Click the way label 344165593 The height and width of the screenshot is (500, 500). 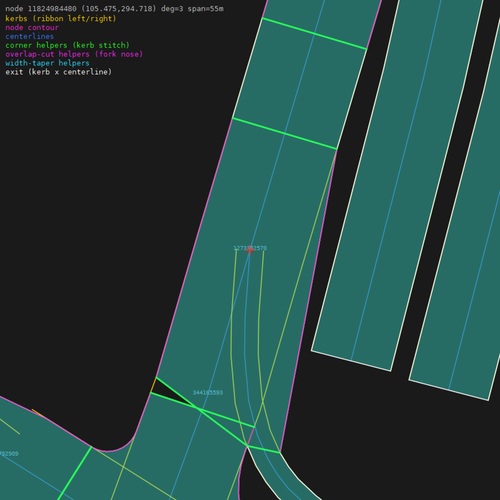208,393
